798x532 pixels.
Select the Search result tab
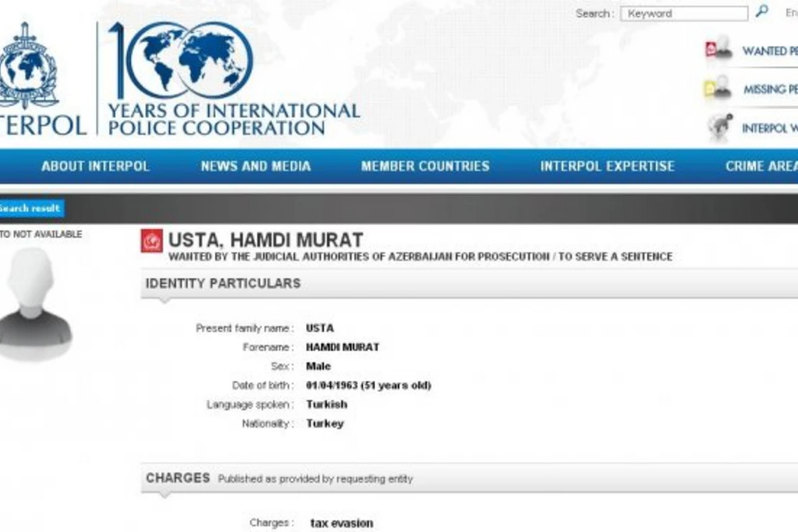tap(31, 208)
